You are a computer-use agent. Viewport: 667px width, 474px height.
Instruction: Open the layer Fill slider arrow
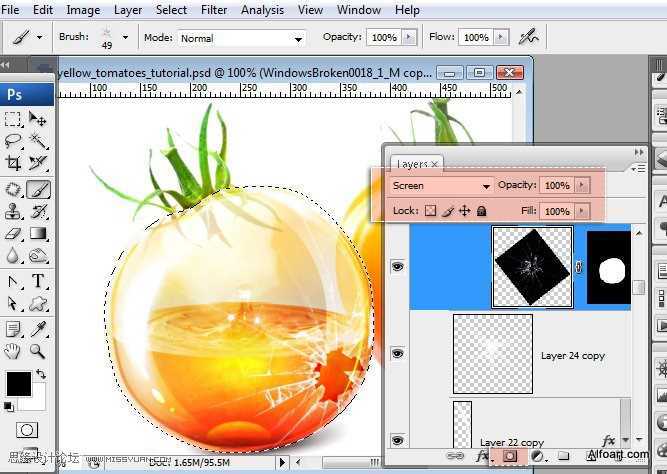[582, 211]
